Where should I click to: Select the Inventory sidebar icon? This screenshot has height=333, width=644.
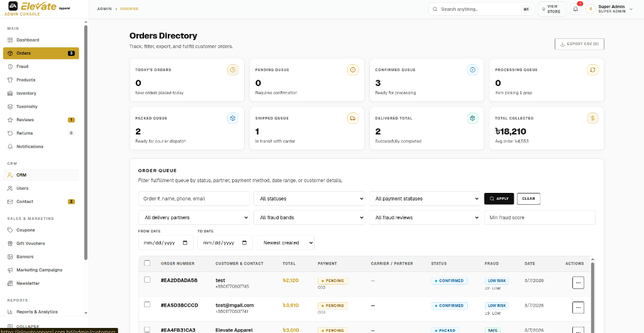(10, 93)
